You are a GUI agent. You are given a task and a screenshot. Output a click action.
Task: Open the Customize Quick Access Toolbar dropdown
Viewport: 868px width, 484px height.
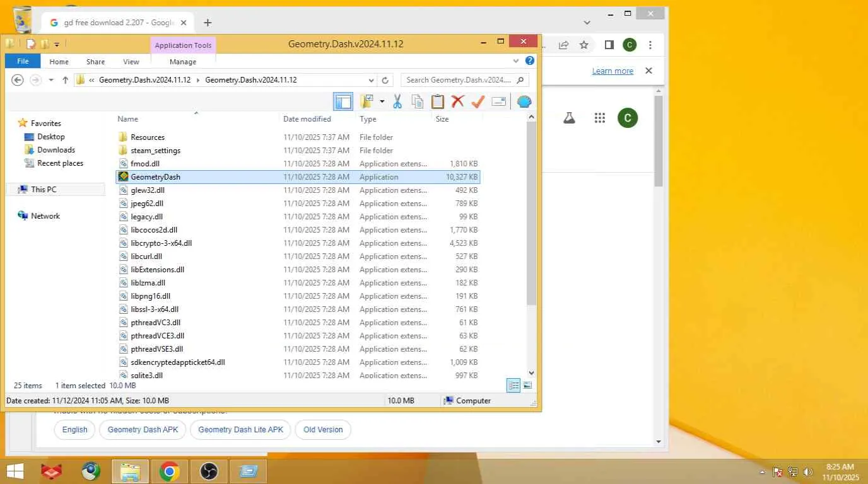pos(57,44)
